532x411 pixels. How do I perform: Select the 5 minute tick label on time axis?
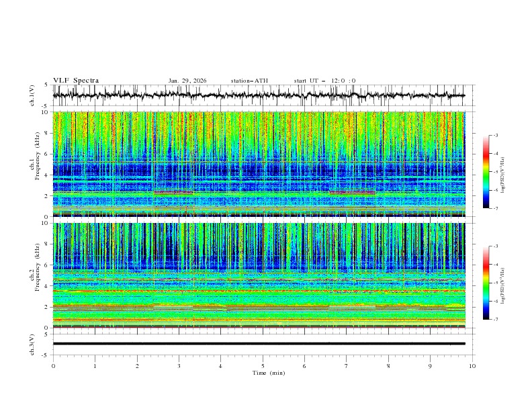[263, 365]
